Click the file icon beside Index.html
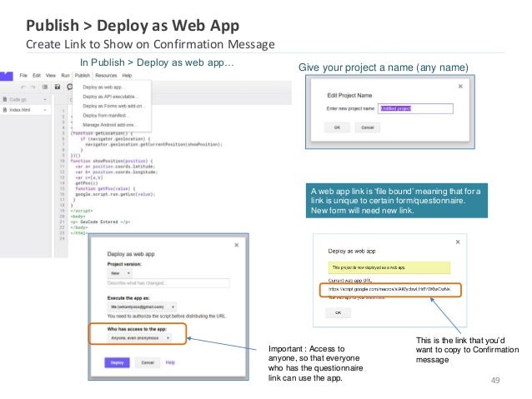532x399 pixels. click(x=5, y=110)
